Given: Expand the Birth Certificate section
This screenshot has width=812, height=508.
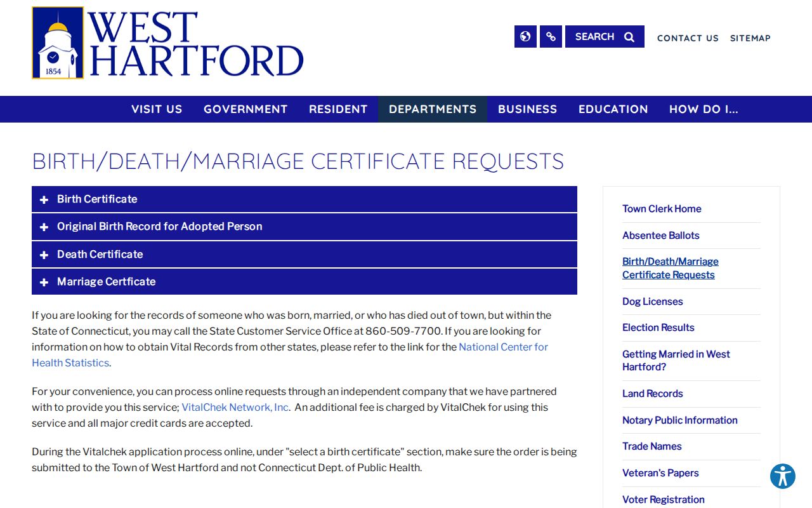Looking at the screenshot, I should (x=304, y=199).
